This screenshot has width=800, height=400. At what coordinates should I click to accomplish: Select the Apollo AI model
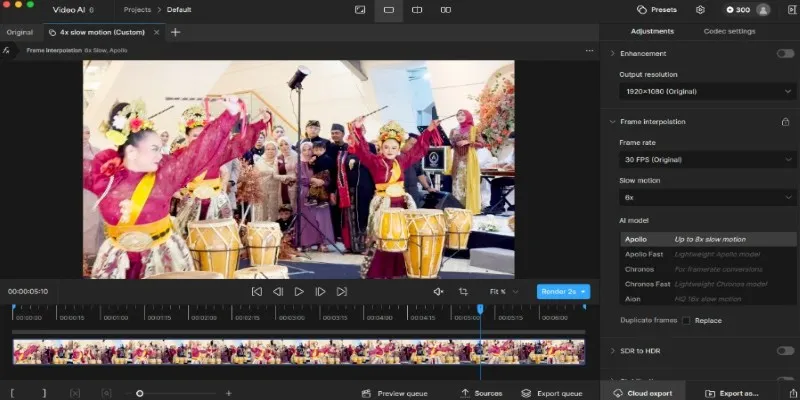[708, 239]
